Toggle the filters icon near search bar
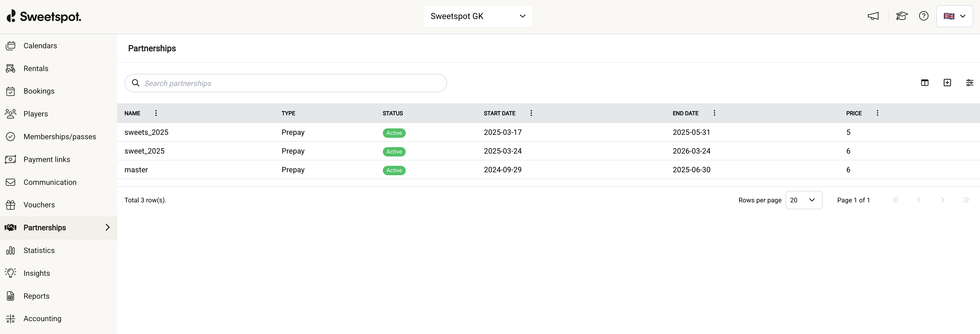 click(x=970, y=82)
